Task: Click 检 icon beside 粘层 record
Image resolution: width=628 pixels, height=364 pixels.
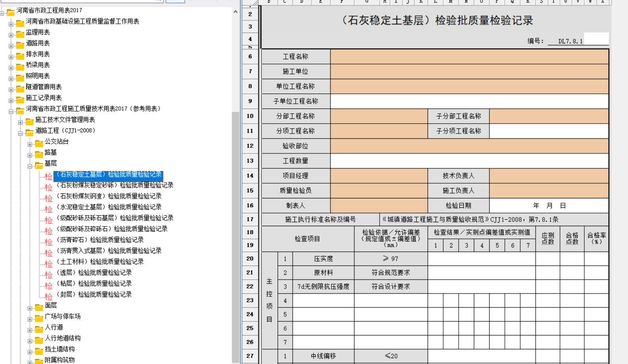Action: [48, 286]
